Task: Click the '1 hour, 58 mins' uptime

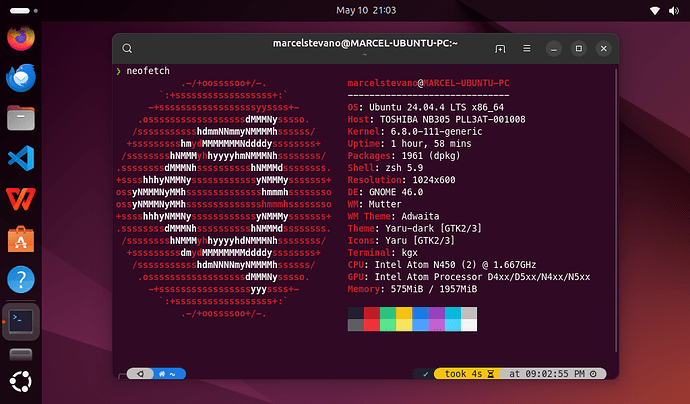Action: 431,143
